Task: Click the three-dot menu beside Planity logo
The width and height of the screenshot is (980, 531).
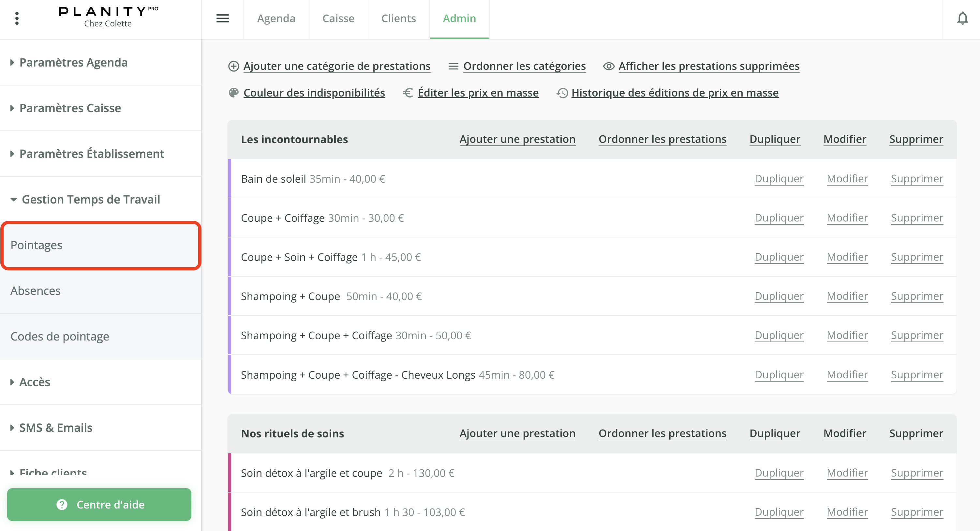Action: pos(17,18)
